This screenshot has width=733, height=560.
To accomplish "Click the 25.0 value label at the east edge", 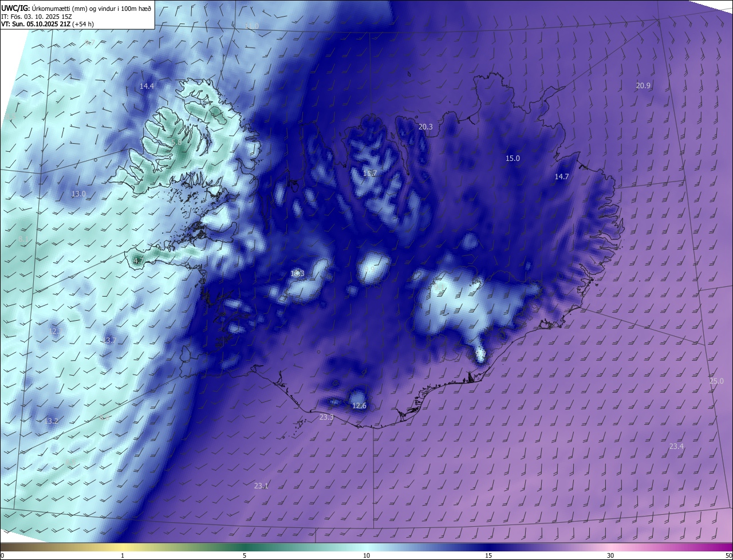I will tap(716, 381).
